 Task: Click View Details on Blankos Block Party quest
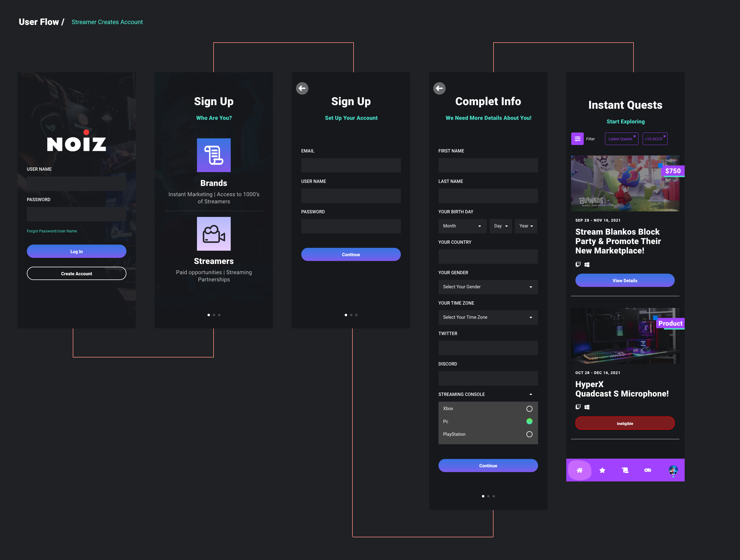pyautogui.click(x=625, y=280)
